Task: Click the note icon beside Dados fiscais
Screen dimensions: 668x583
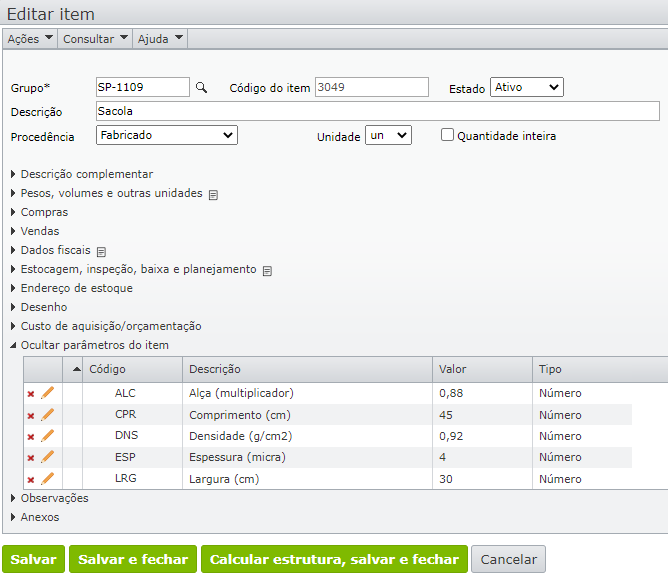Action: tap(101, 251)
